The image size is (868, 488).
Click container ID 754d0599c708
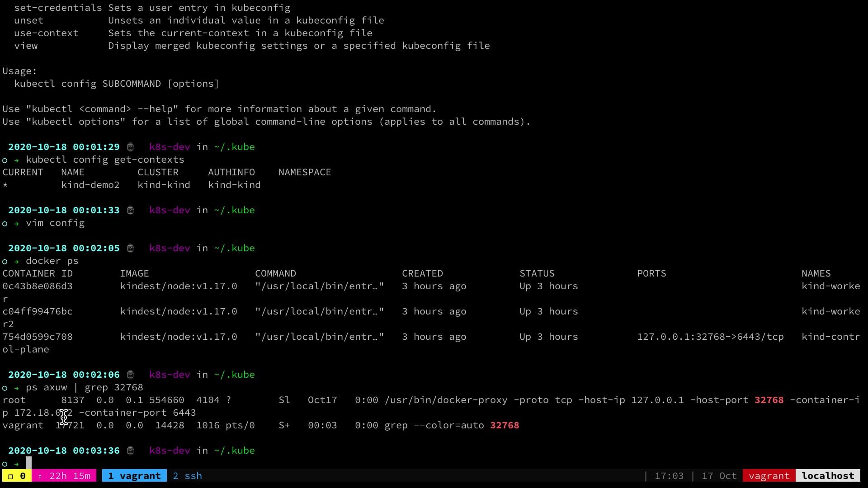38,337
